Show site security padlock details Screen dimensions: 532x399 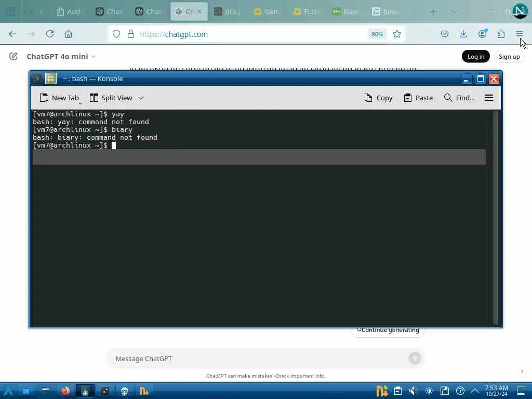pyautogui.click(x=130, y=34)
